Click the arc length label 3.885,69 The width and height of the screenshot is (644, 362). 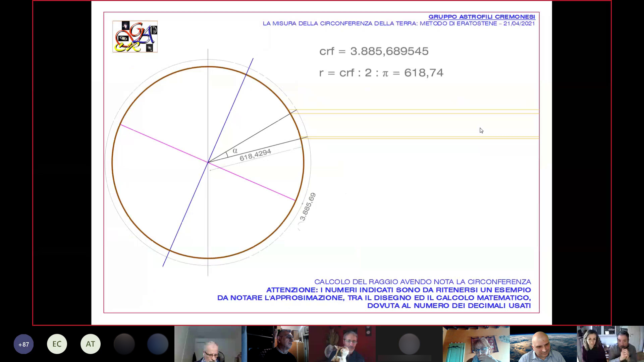click(x=308, y=207)
